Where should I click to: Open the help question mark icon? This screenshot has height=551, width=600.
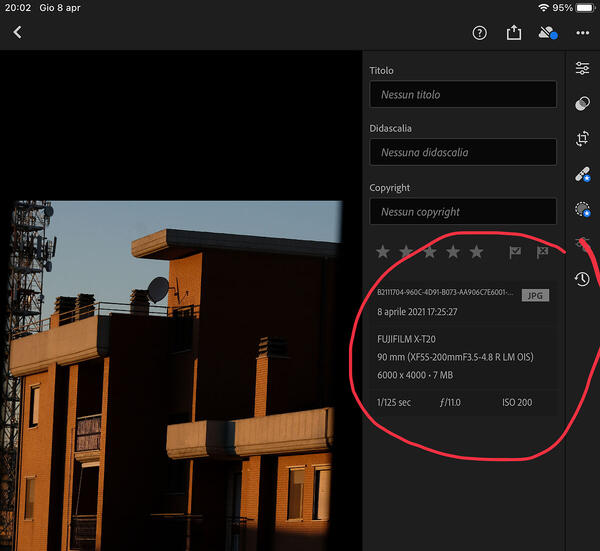(x=479, y=33)
